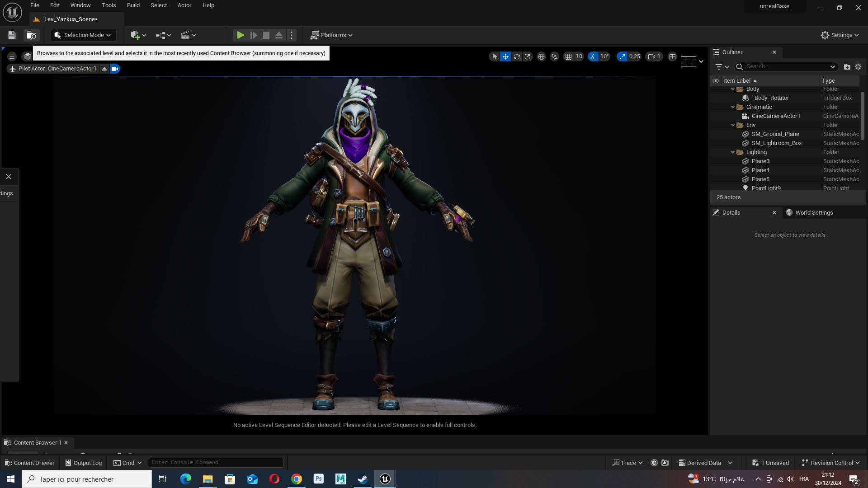Toggle scale snapping icon
Image resolution: width=868 pixels, height=488 pixels.
point(622,56)
